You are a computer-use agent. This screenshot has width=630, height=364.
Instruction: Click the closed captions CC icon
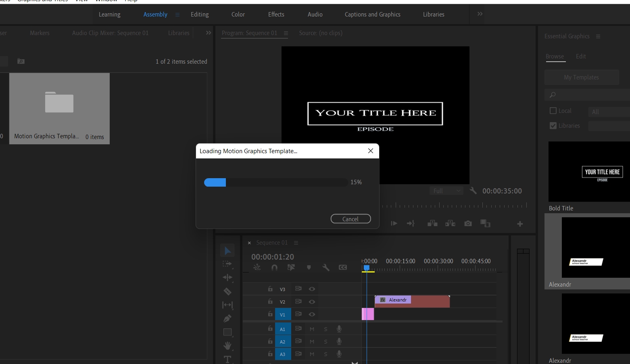coord(343,267)
